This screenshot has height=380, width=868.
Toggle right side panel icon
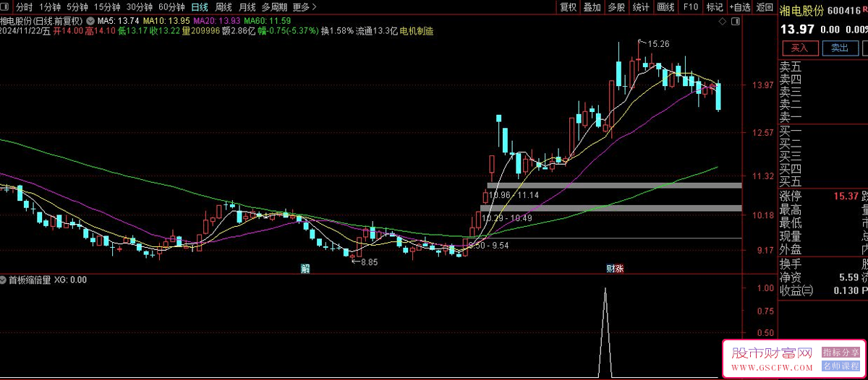pos(736,22)
